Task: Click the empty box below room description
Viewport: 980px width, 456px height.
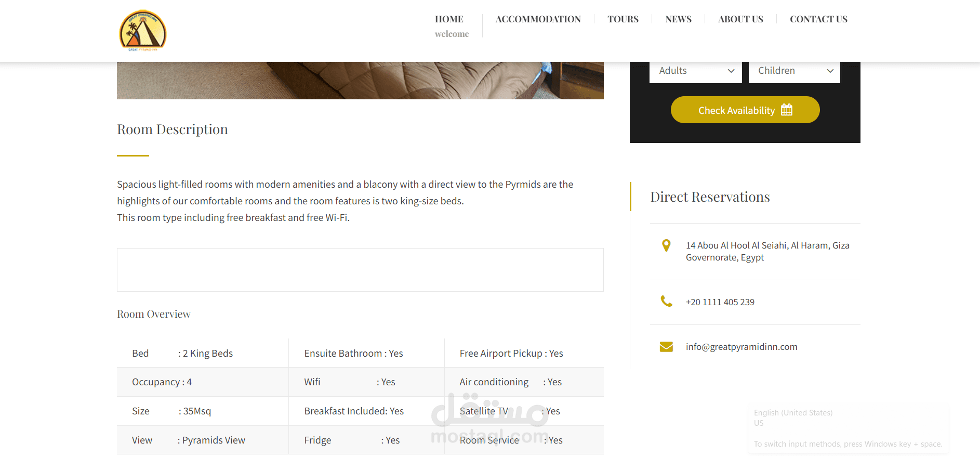Action: pyautogui.click(x=360, y=270)
